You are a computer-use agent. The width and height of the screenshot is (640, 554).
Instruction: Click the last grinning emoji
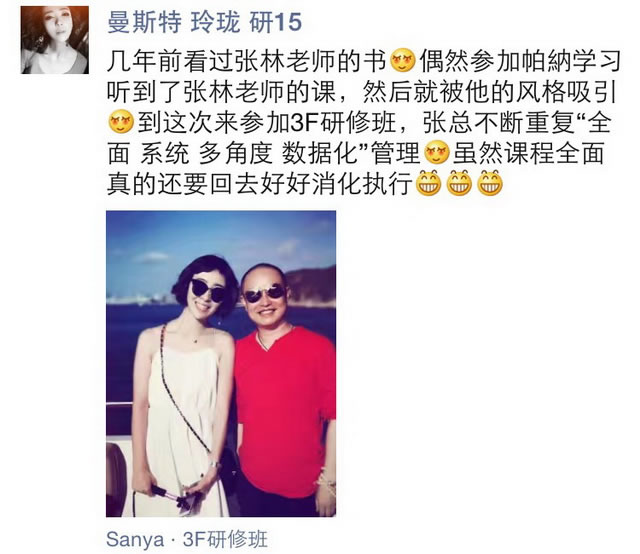coord(490,183)
